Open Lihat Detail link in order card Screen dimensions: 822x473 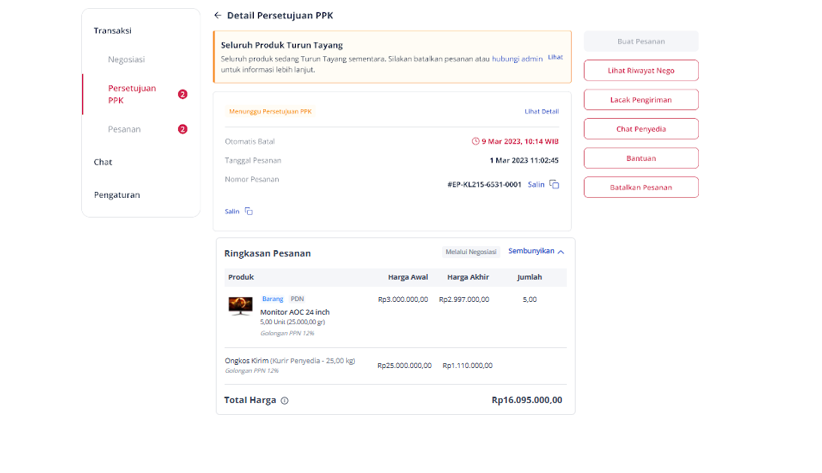[x=542, y=111]
